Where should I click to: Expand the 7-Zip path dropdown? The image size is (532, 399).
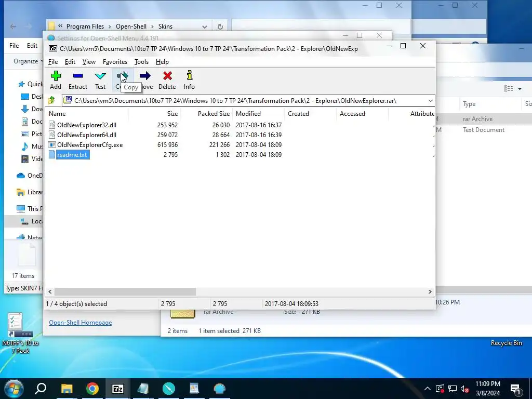tap(430, 100)
